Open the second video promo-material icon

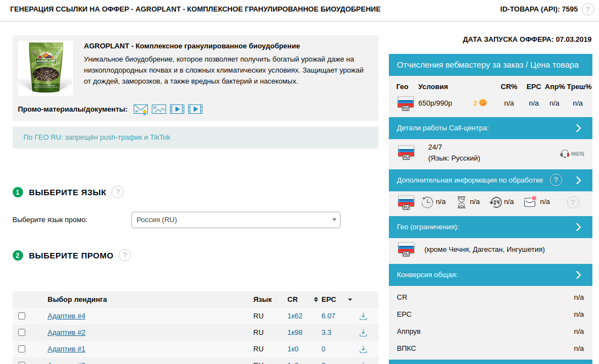(x=195, y=109)
